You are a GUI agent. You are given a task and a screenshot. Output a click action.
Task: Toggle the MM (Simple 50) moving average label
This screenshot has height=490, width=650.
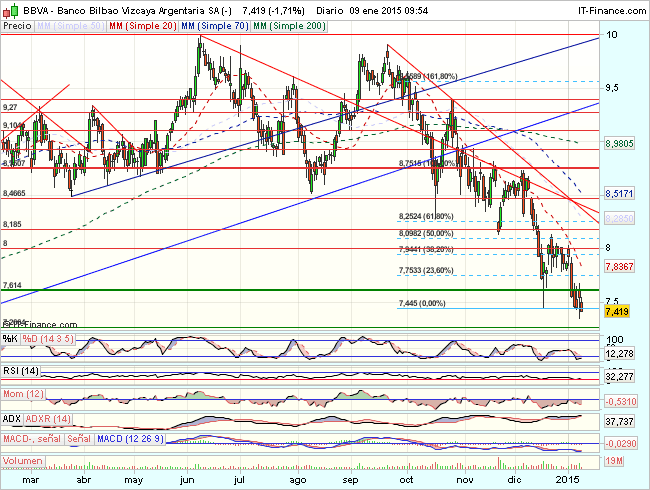[x=70, y=26]
